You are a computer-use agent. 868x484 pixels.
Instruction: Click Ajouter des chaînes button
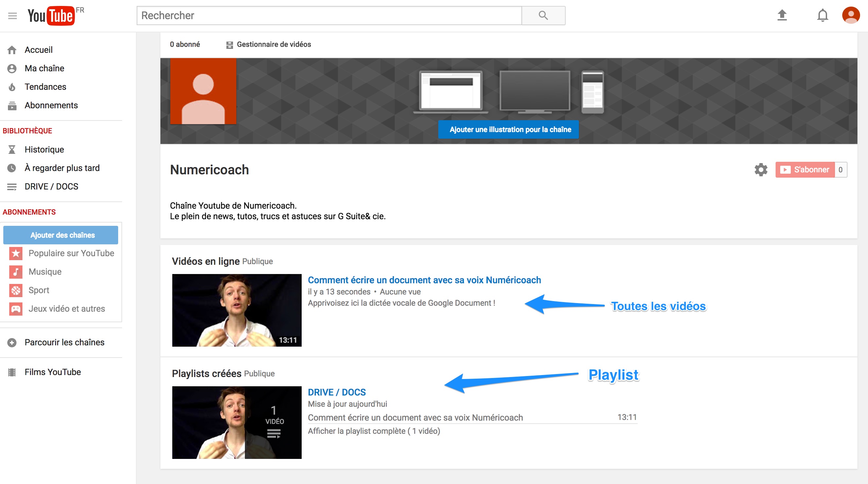click(x=61, y=235)
